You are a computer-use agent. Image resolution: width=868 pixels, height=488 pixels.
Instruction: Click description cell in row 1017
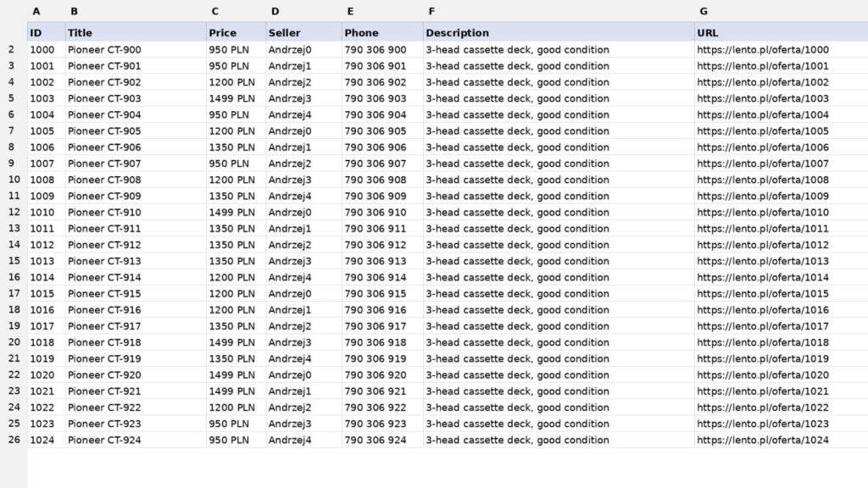pos(559,326)
